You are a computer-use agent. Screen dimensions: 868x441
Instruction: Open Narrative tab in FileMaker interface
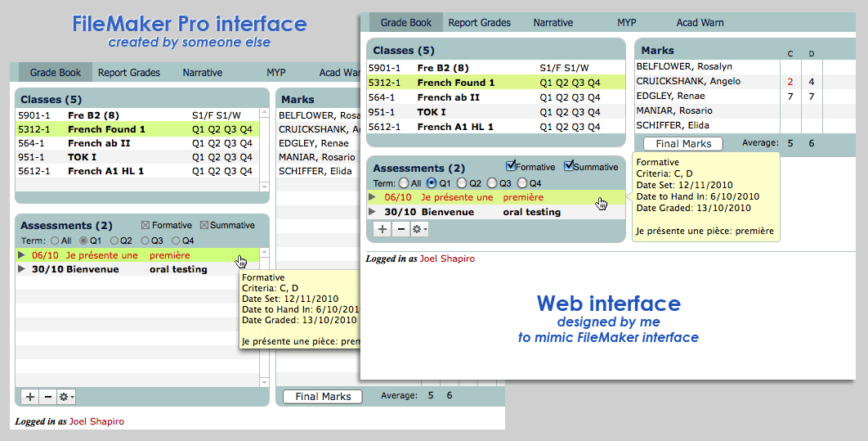coord(203,73)
